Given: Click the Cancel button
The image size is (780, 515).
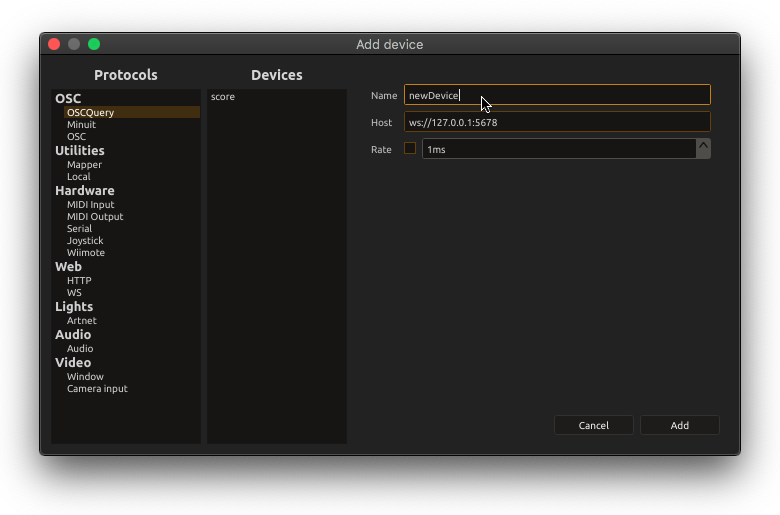Looking at the screenshot, I should tap(593, 425).
